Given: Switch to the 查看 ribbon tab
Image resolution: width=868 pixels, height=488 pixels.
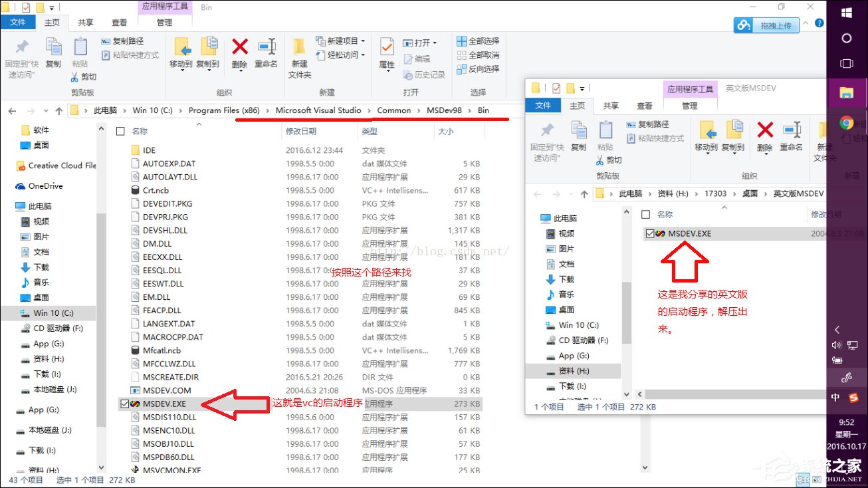Looking at the screenshot, I should pos(118,22).
